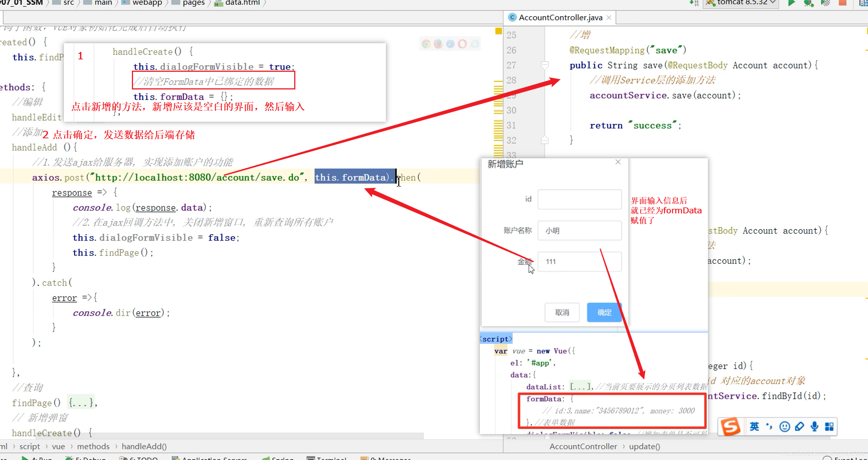The image size is (868, 460).
Task: Run the tomcat configuration with green play icon
Action: tap(791, 3)
